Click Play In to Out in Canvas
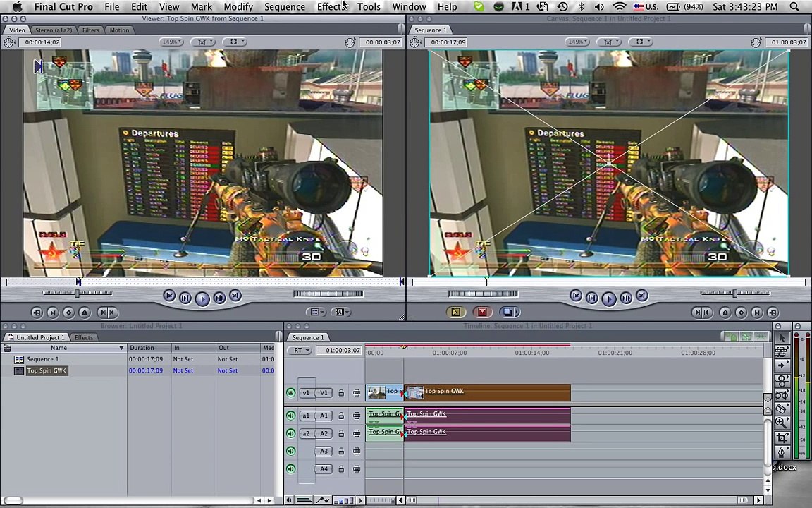 592,298
